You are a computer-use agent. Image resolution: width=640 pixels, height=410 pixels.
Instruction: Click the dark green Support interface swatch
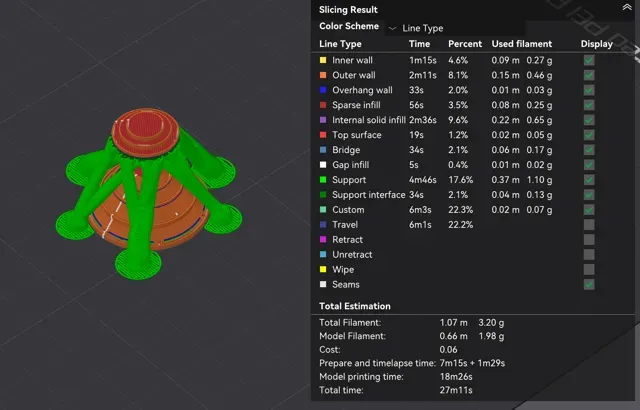tap(323, 195)
